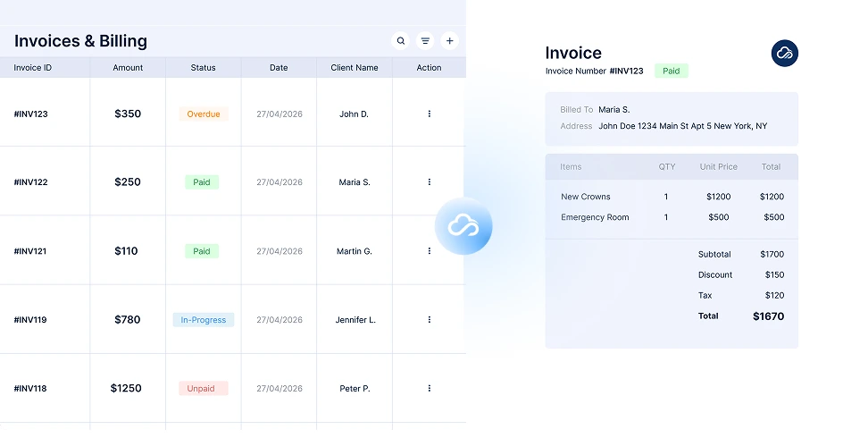This screenshot has height=438, width=868.
Task: Click the Emergency Room line item
Action: click(595, 217)
